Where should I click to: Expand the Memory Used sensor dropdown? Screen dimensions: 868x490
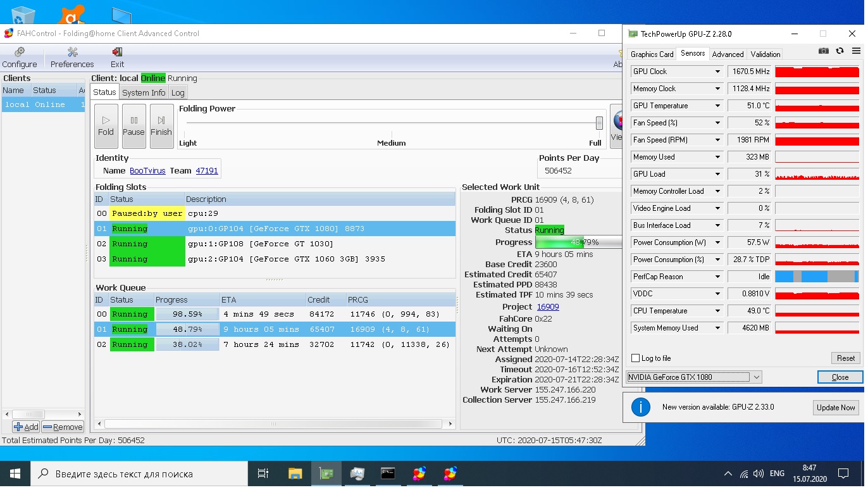coord(717,157)
